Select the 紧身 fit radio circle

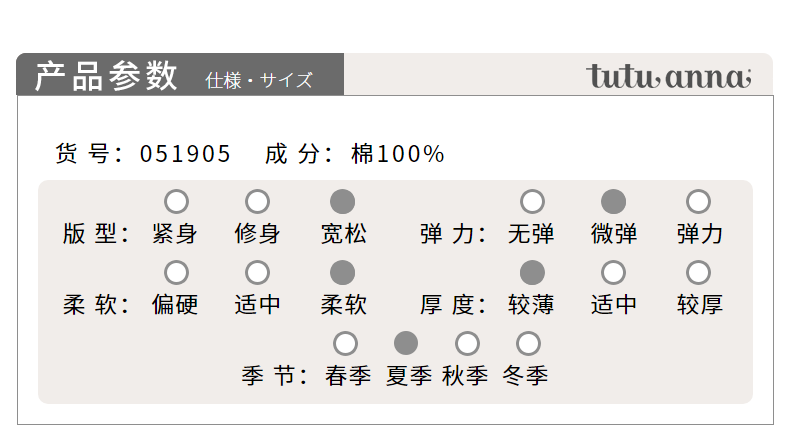(176, 201)
